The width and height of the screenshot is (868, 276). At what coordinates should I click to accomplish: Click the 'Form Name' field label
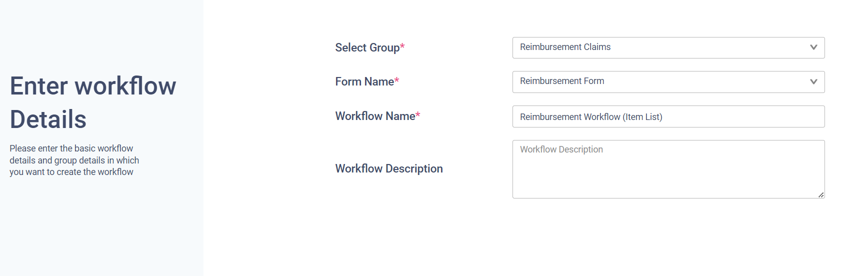coord(364,81)
